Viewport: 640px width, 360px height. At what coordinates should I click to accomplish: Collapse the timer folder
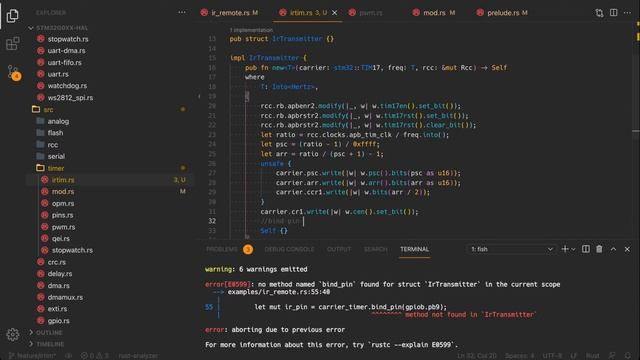[x=56, y=168]
